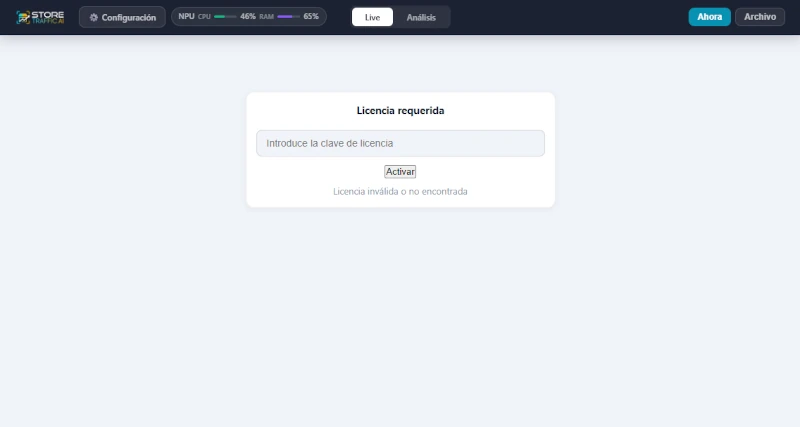
Task: Click the Activar button
Action: (x=400, y=172)
